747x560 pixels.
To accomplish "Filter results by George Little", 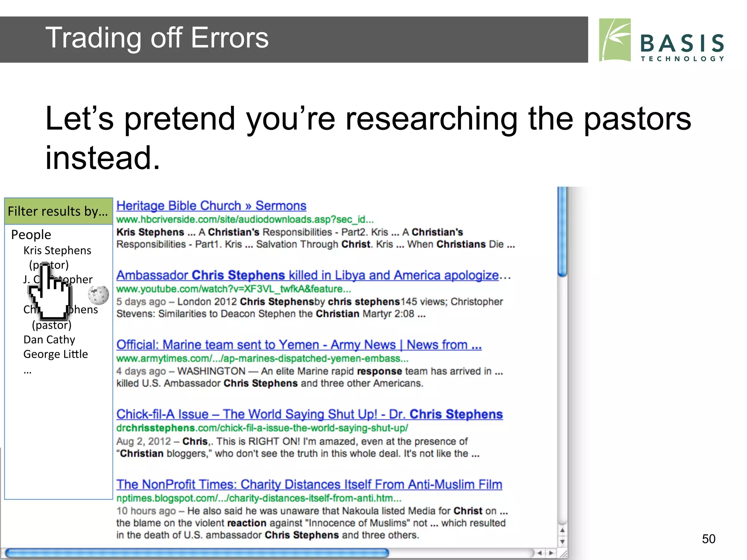I will click(55, 354).
